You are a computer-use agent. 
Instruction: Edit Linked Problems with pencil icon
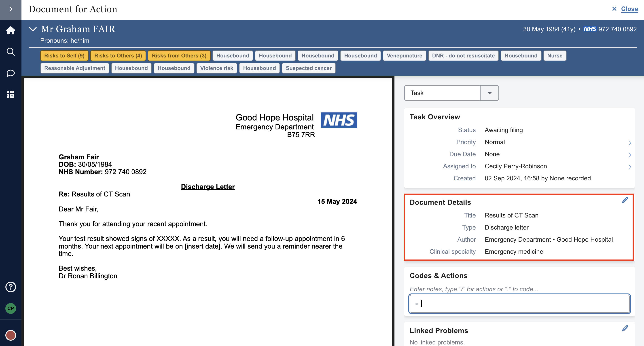point(625,329)
